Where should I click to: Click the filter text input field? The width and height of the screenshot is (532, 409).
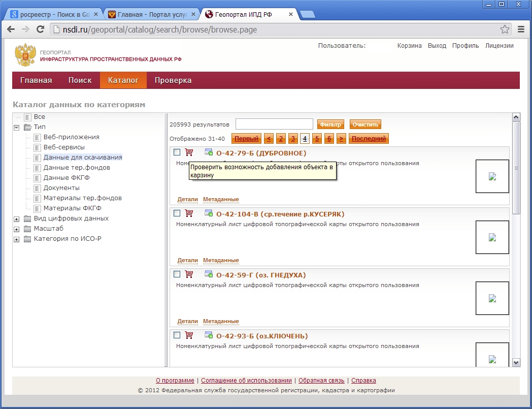coord(274,124)
